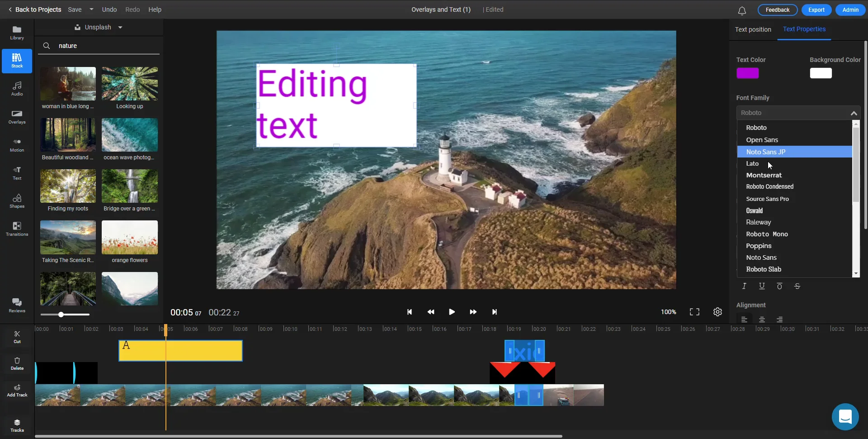Choose Oswald font
Screen dimensions: 868x439
point(794,210)
